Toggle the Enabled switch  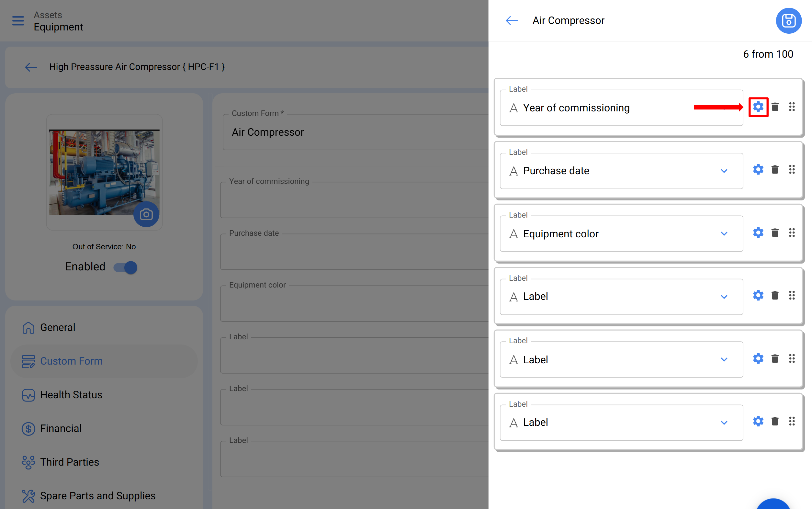pos(126,267)
